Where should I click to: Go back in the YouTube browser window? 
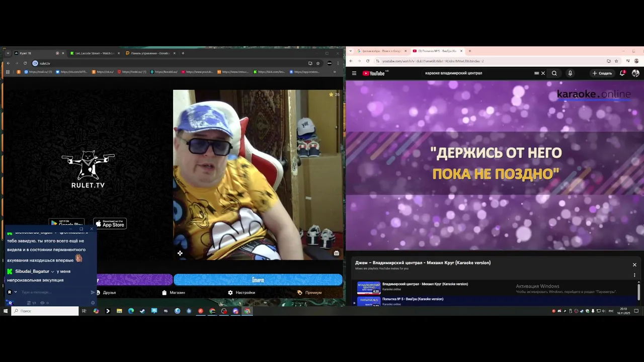tap(351, 61)
